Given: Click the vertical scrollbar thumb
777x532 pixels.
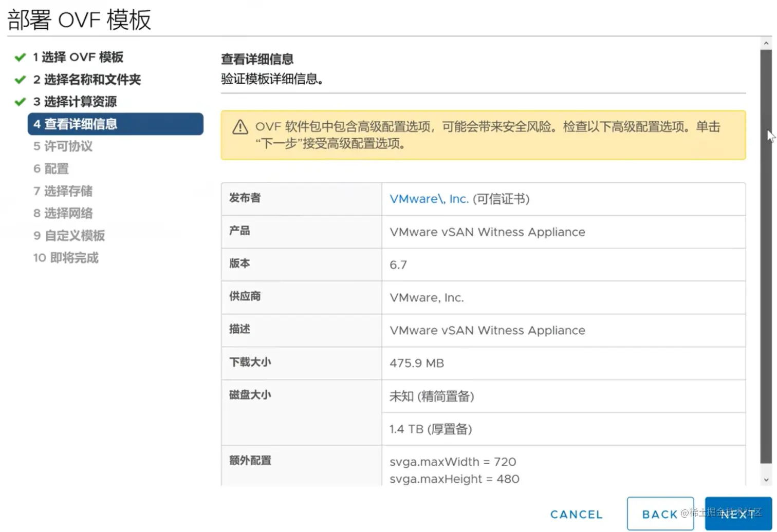Looking at the screenshot, I should [x=766, y=257].
